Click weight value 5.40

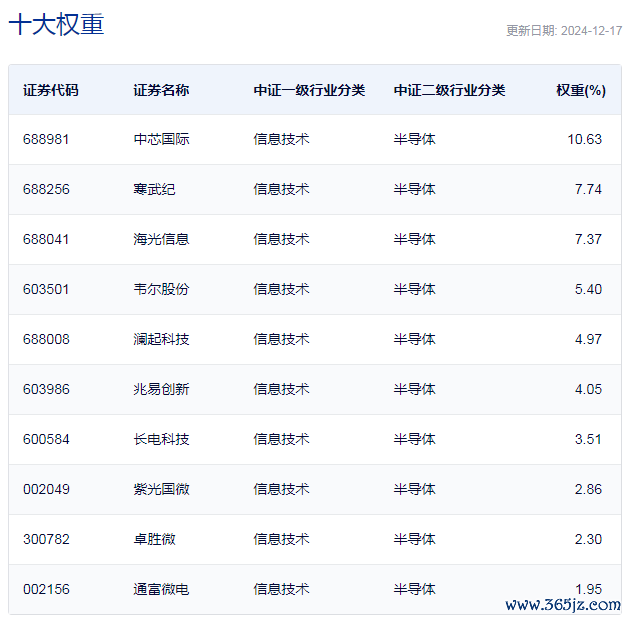tap(588, 289)
